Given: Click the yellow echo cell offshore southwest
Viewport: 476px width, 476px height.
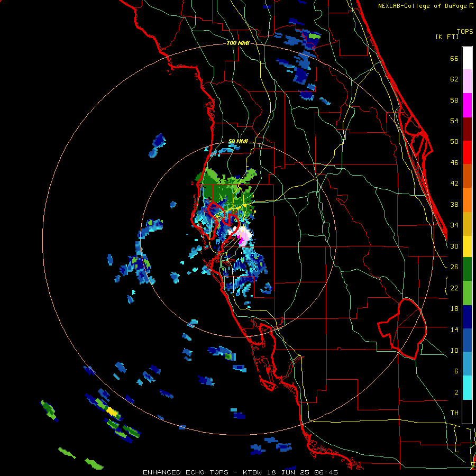Looking at the screenshot, I should (112, 411).
